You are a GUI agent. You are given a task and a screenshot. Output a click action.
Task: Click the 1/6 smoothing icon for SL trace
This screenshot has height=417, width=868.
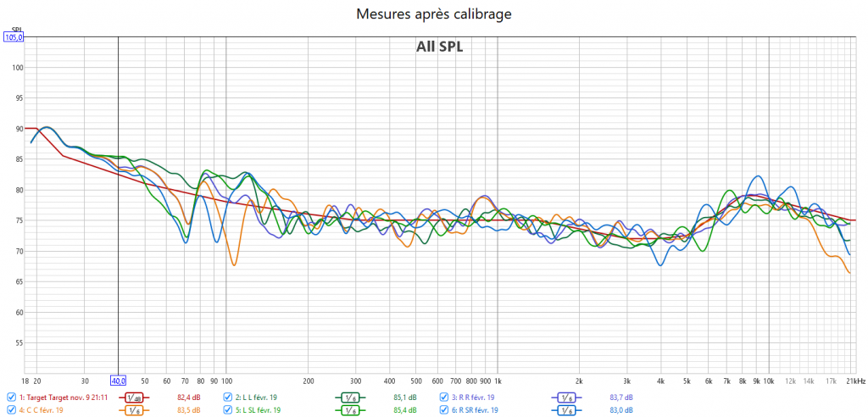[349, 410]
